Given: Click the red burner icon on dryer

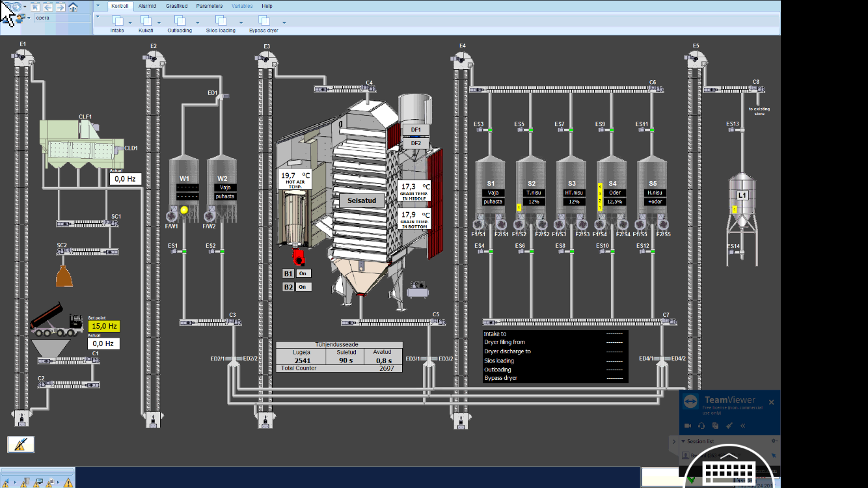Looking at the screenshot, I should (299, 256).
